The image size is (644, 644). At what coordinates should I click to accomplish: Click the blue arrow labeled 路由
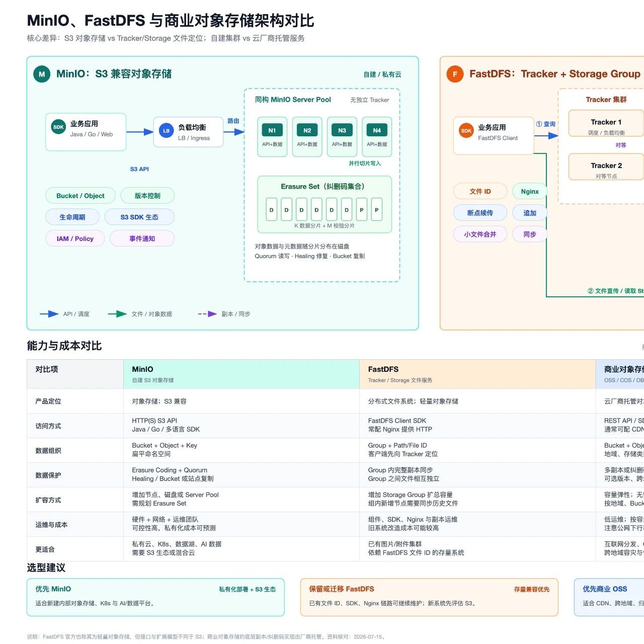[x=233, y=132]
